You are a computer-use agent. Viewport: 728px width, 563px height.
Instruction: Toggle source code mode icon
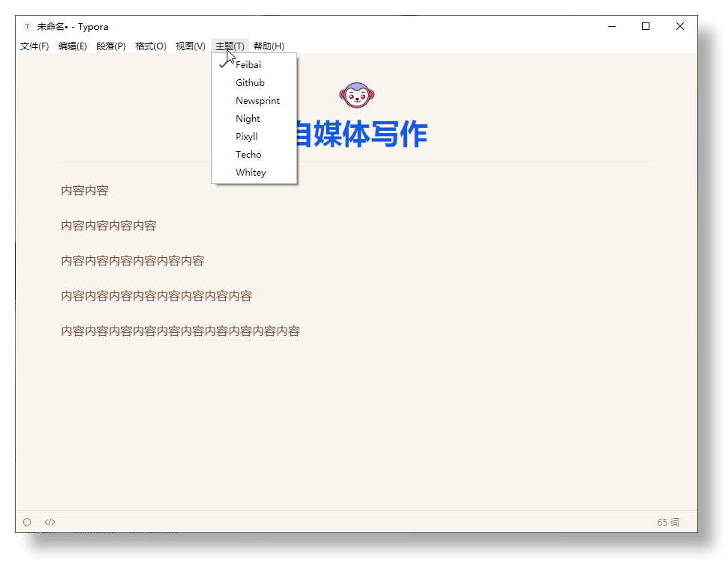pyautogui.click(x=49, y=522)
